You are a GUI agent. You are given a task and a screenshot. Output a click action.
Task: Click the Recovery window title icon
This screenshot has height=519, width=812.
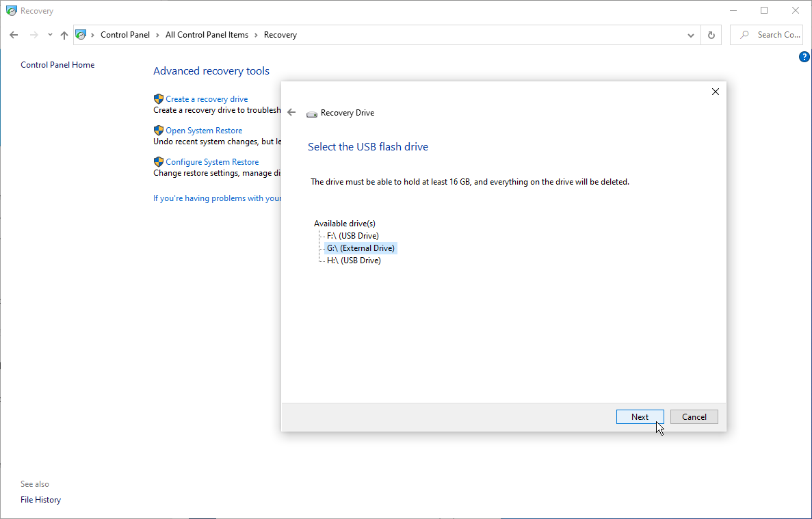(12, 10)
